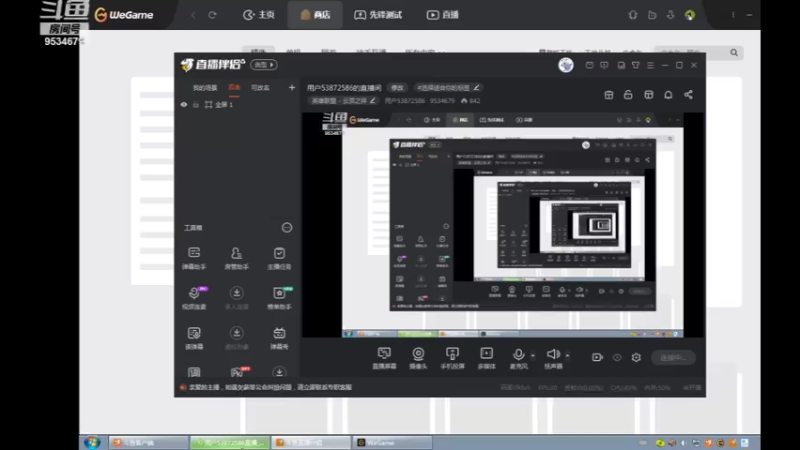Switch to the WeGame taskbar button

point(392,442)
